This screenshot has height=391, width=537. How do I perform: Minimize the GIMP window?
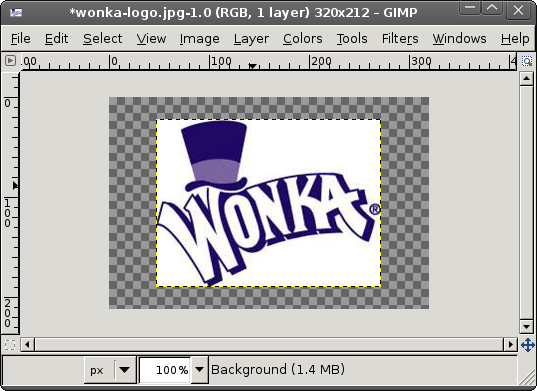pos(469,8)
